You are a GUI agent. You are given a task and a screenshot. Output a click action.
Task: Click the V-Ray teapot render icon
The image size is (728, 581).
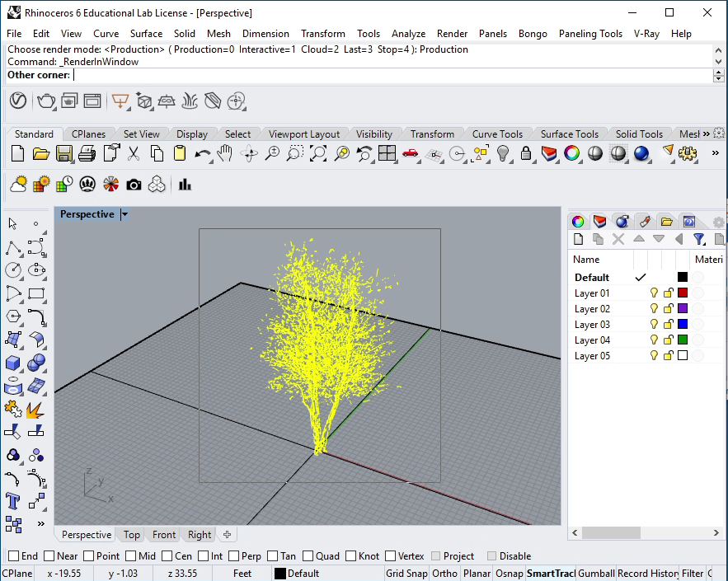click(46, 101)
